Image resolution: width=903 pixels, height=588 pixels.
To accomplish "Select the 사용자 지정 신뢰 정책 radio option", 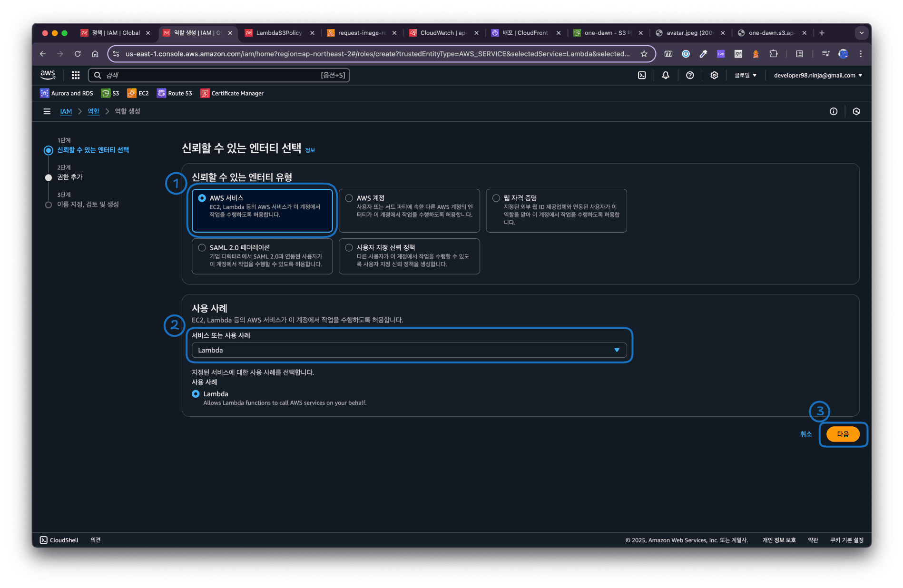I will tap(349, 248).
